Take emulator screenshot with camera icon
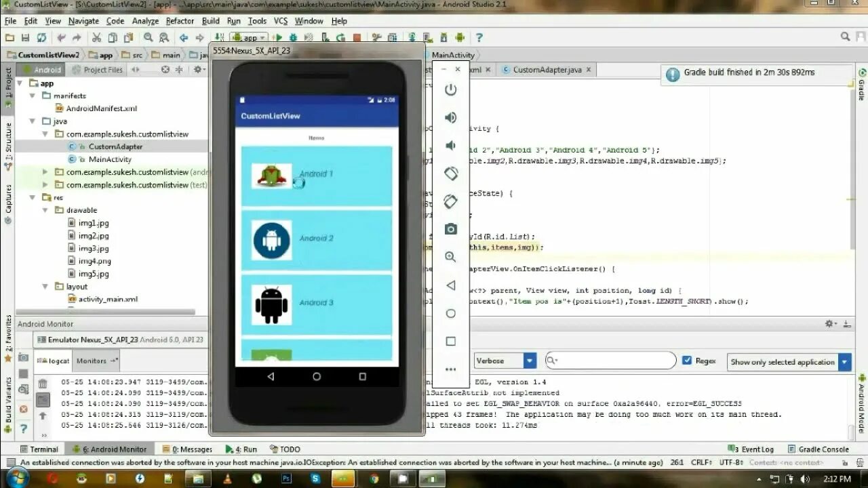The height and width of the screenshot is (488, 868). [450, 230]
